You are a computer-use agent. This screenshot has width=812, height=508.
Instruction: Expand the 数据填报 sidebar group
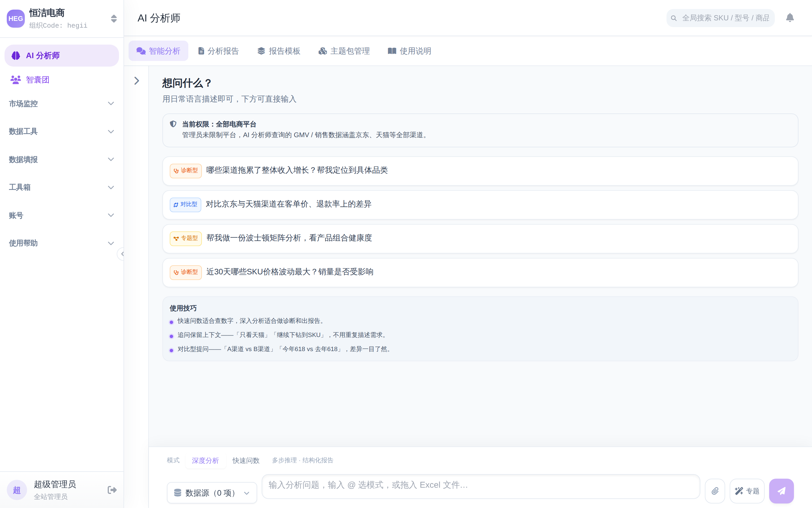point(62,159)
